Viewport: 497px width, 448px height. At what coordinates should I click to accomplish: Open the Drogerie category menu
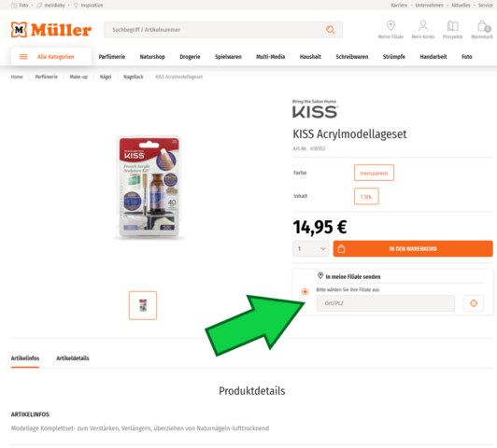point(190,57)
